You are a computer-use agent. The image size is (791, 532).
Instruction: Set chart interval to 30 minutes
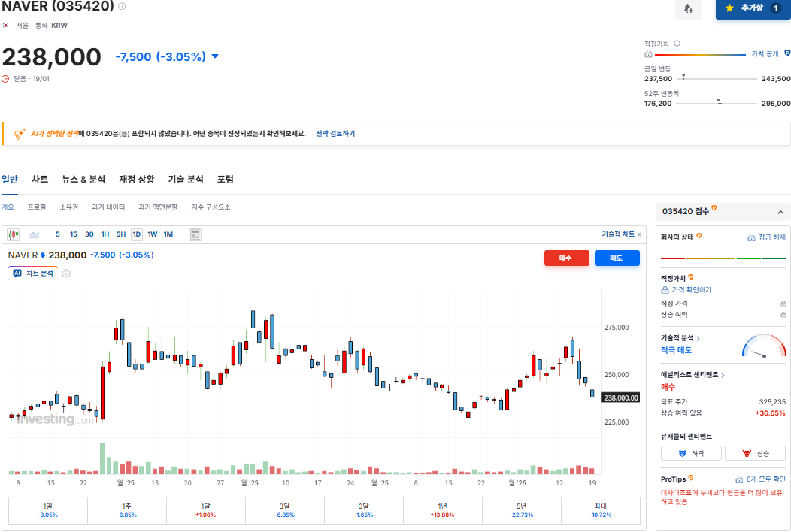(x=89, y=234)
